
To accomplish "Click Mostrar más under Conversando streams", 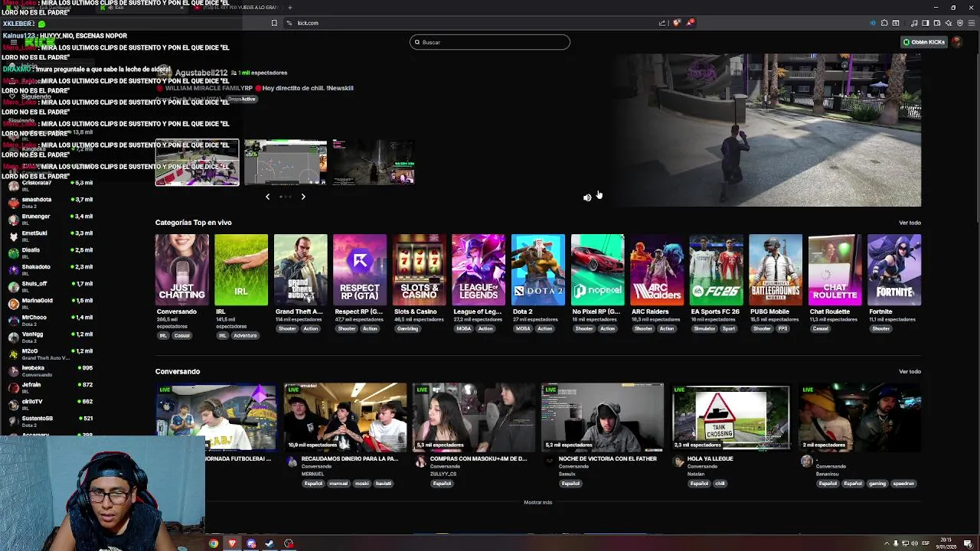I will (537, 503).
